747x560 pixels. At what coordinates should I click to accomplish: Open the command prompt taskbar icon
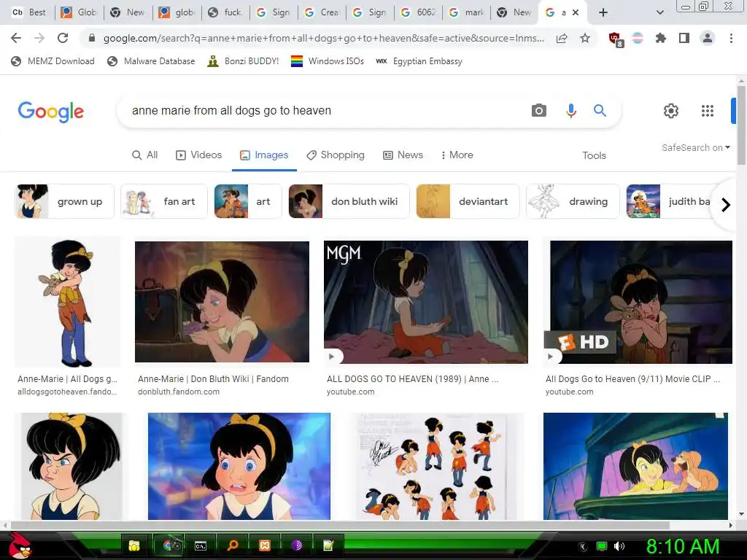pos(201,545)
